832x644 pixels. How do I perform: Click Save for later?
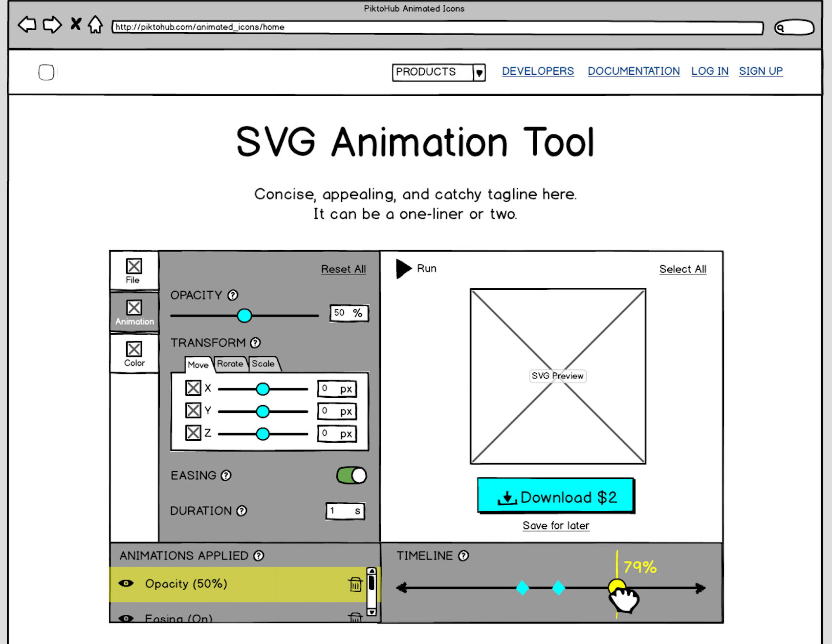point(556,526)
